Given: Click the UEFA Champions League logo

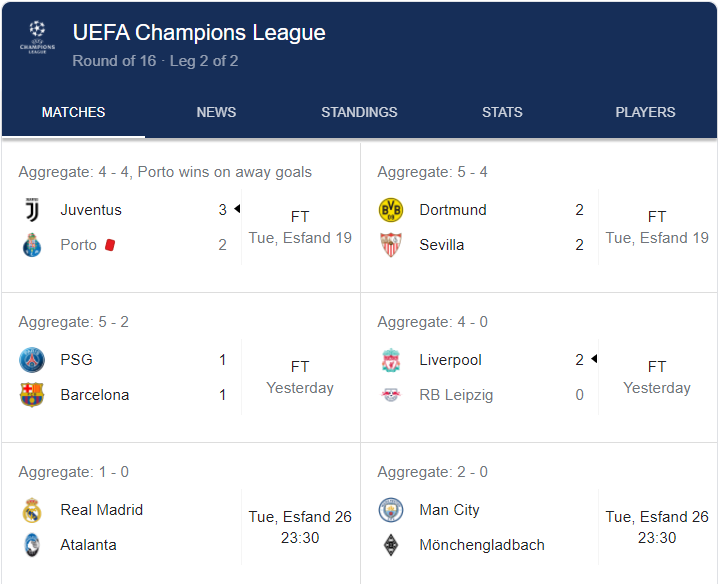Looking at the screenshot, I should (37, 37).
